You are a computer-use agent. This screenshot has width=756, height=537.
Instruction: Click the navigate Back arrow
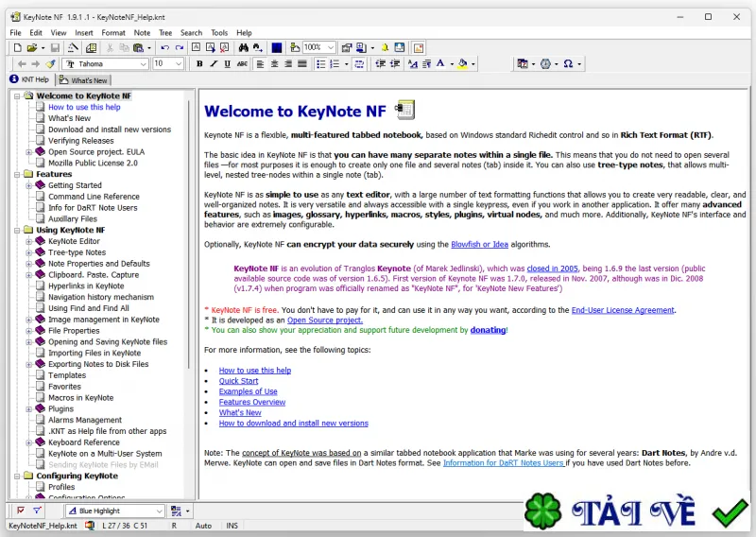point(22,63)
